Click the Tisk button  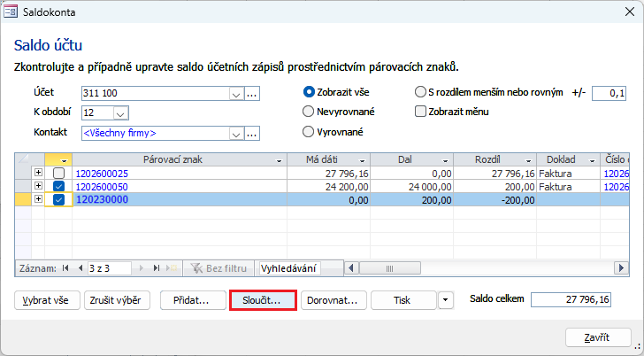pos(403,300)
